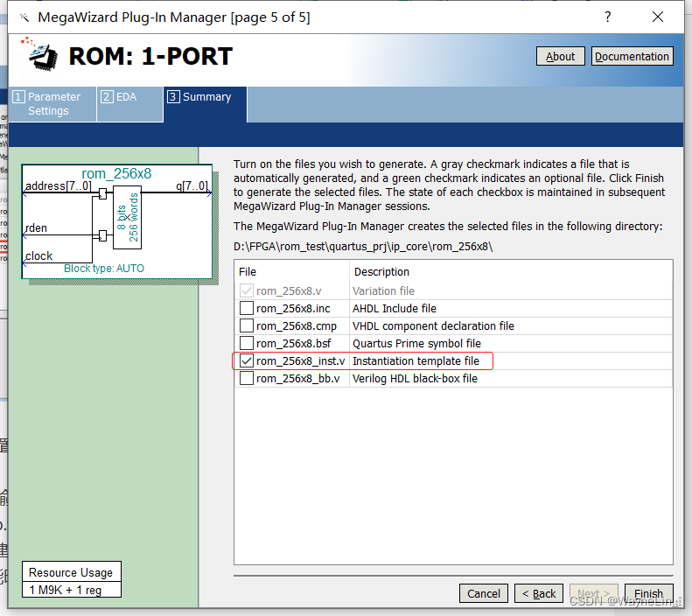The width and height of the screenshot is (692, 616).
Task: Click the output directory path text
Action: [x=363, y=246]
